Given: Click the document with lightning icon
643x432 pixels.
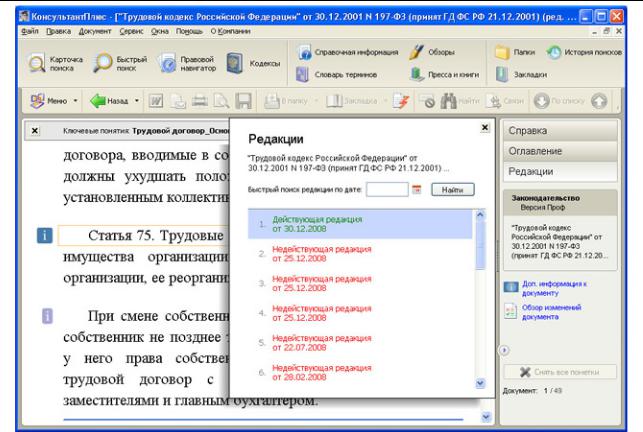Looking at the screenshot, I should (x=401, y=101).
